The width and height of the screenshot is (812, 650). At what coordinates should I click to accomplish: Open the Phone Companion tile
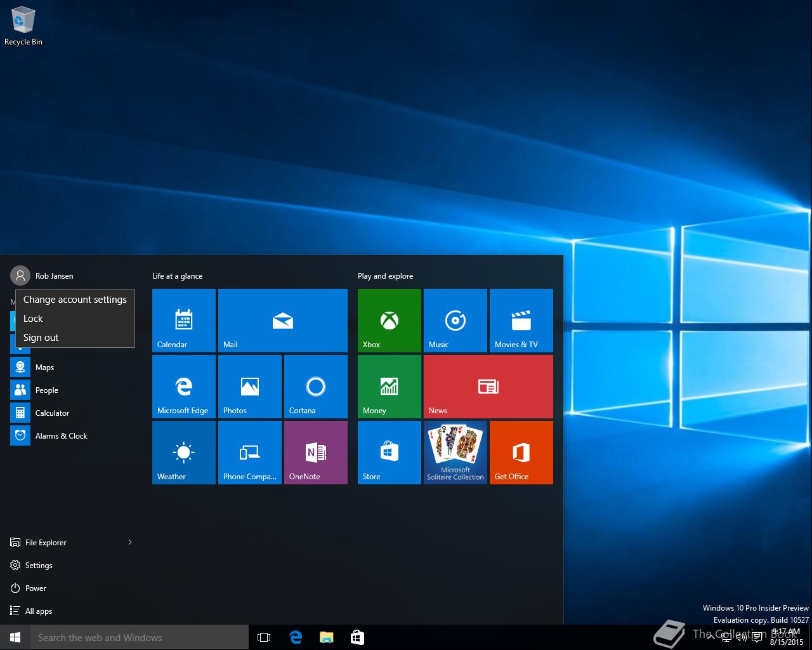click(x=250, y=453)
